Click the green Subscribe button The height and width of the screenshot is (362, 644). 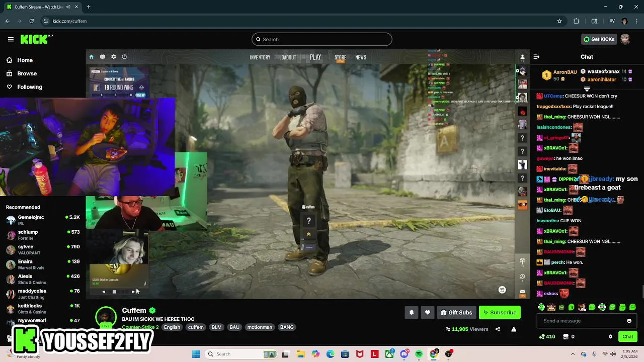[500, 312]
